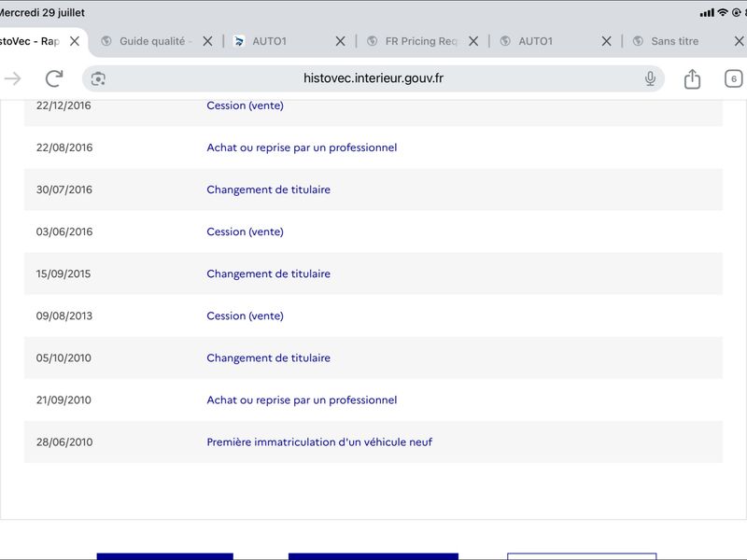Tap the cellular signal bars icon

(x=707, y=13)
